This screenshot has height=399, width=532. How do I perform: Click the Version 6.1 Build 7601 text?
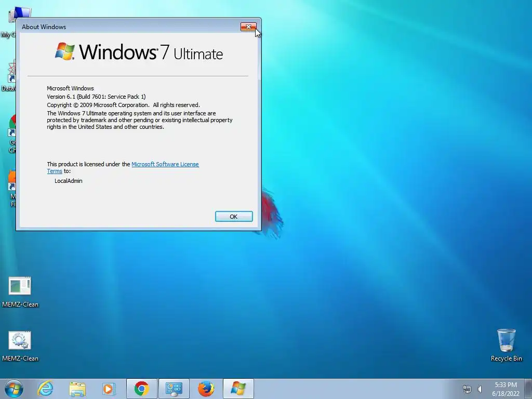click(96, 97)
